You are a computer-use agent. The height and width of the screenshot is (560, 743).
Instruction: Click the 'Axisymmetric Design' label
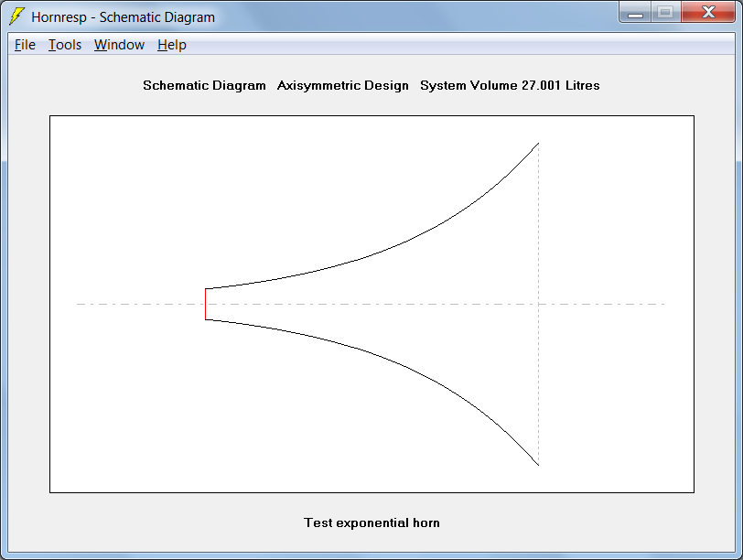pos(342,86)
